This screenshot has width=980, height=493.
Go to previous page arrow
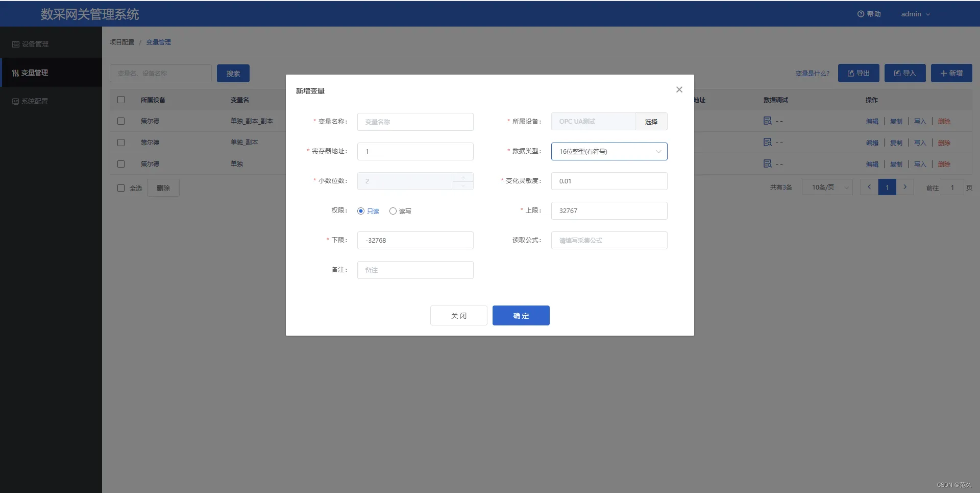[x=869, y=187]
